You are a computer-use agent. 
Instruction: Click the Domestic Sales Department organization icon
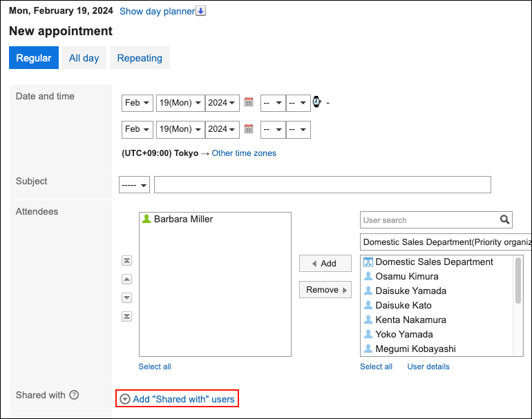tap(368, 262)
